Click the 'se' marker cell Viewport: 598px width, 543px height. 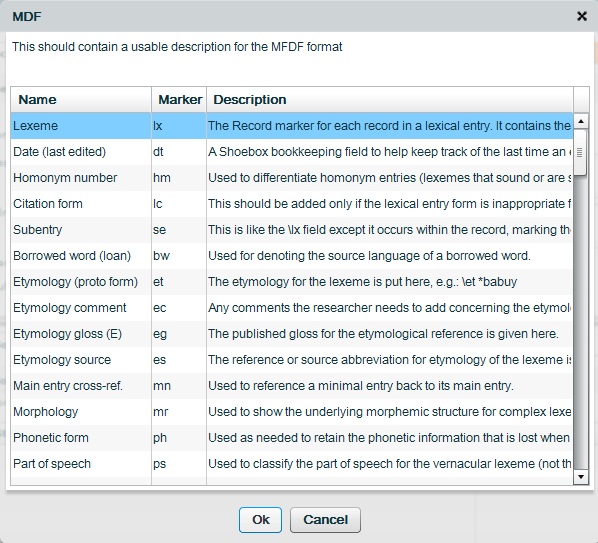pyautogui.click(x=179, y=230)
